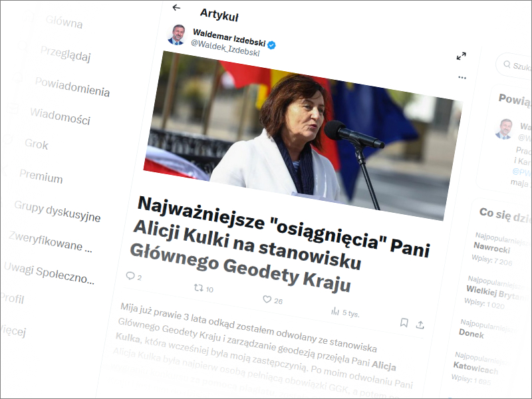532x399 pixels.
Task: Open the three-dot more options menu
Action: (462, 77)
